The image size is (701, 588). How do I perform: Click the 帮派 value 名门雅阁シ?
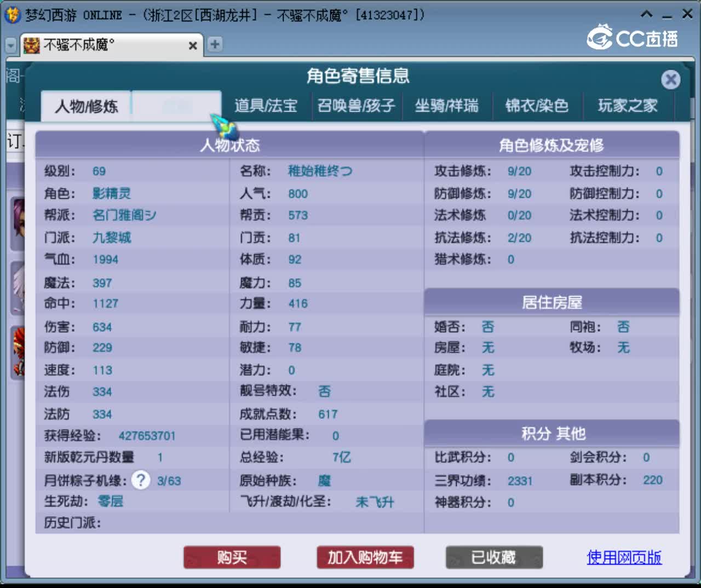point(124,215)
